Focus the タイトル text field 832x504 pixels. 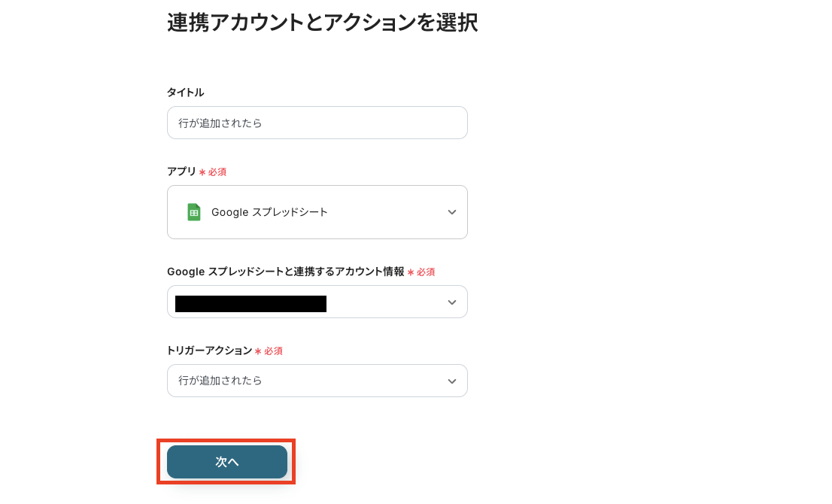point(317,123)
